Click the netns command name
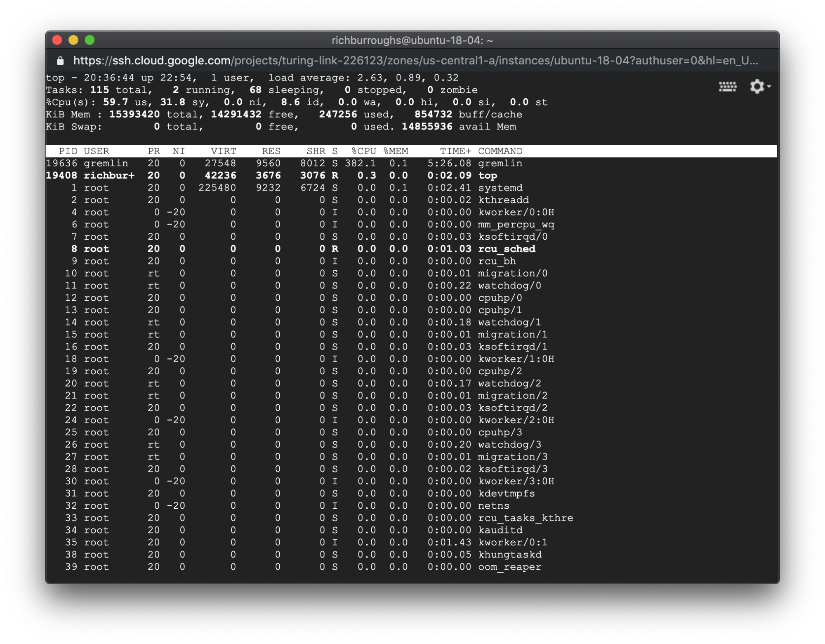The height and width of the screenshot is (644, 825). click(494, 506)
